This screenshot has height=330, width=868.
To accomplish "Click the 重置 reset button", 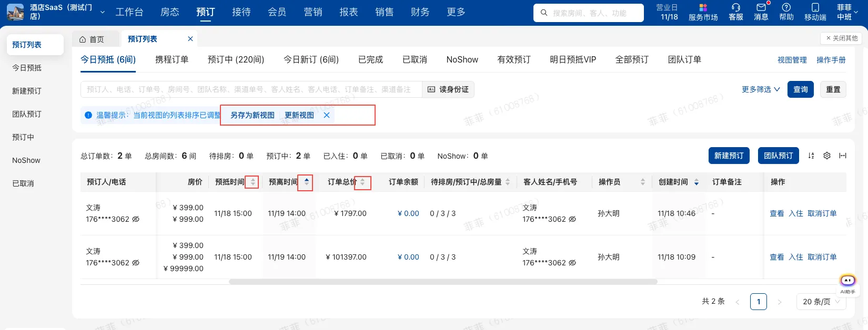I will pyautogui.click(x=833, y=89).
